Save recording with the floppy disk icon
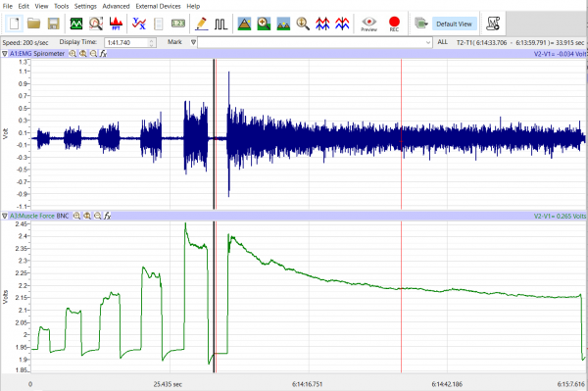 (x=54, y=24)
